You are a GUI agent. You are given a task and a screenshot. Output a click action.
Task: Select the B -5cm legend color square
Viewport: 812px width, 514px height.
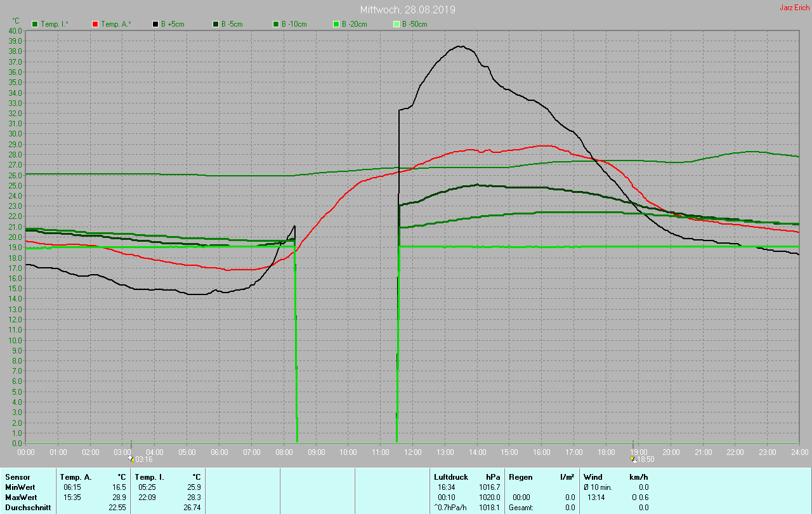click(215, 24)
